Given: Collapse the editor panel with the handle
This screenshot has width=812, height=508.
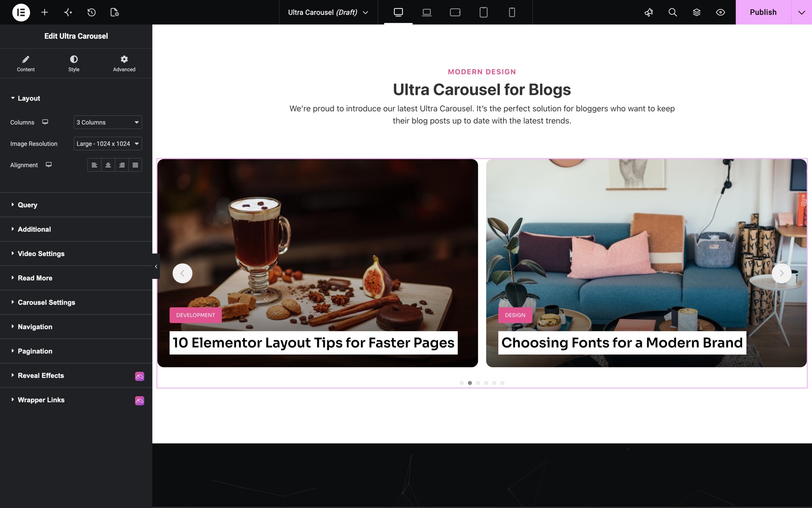Looking at the screenshot, I should [156, 266].
